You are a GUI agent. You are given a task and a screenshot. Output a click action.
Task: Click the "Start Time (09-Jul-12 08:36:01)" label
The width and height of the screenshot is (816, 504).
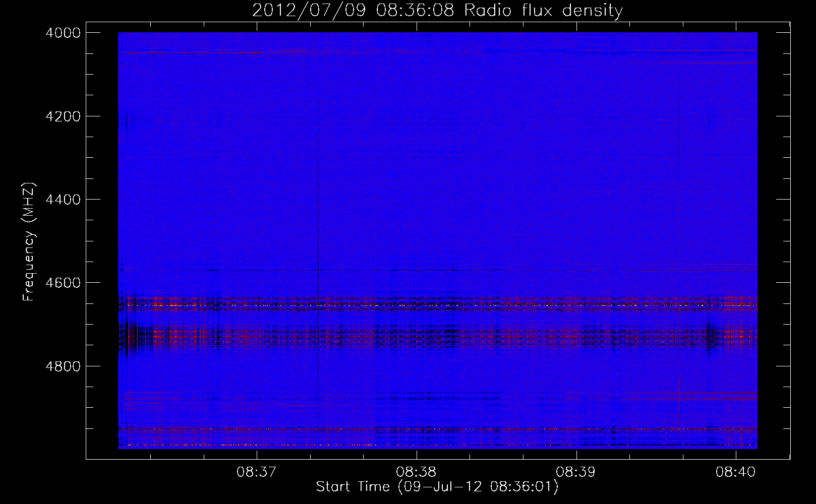437,487
